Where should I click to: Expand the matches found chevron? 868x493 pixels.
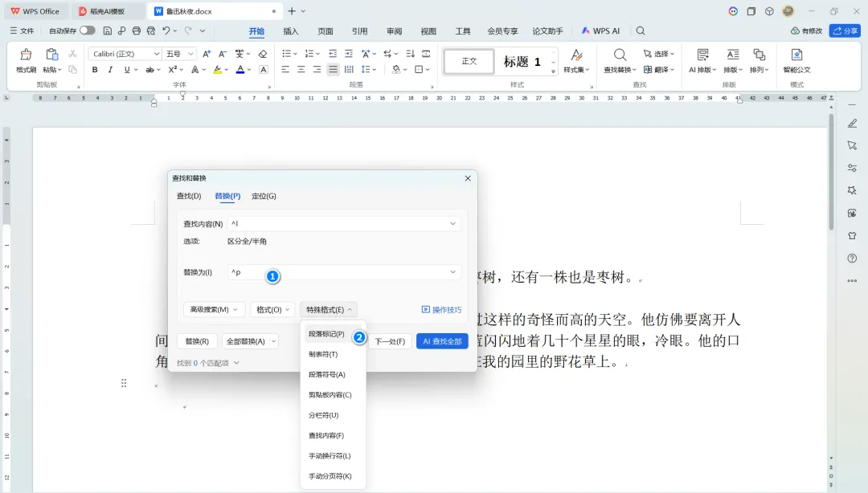(236, 363)
